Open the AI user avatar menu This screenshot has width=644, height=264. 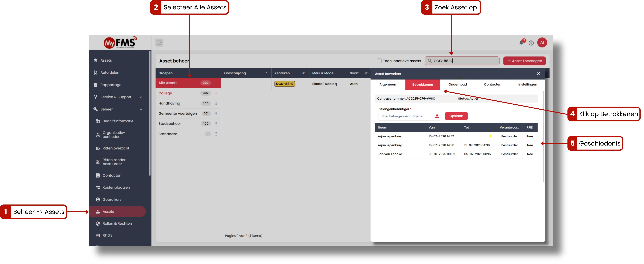click(x=542, y=42)
